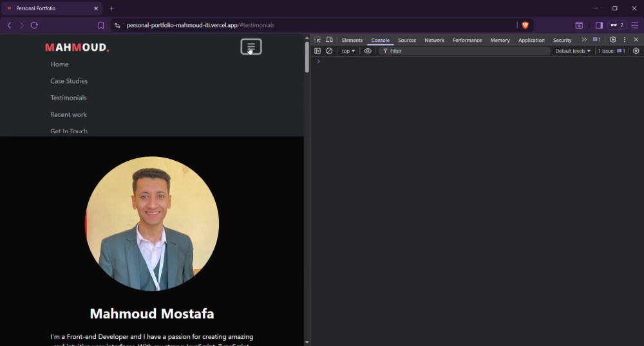Go back to previous page
This screenshot has width=644, height=346.
(x=10, y=26)
